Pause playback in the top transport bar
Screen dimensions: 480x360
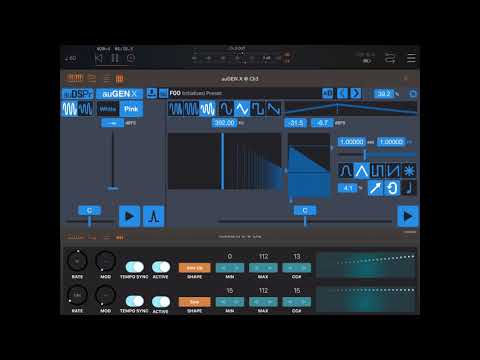pyautogui.click(x=115, y=58)
